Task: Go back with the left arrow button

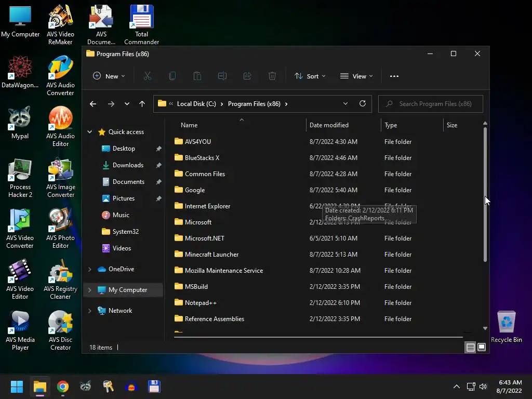Action: click(x=93, y=104)
